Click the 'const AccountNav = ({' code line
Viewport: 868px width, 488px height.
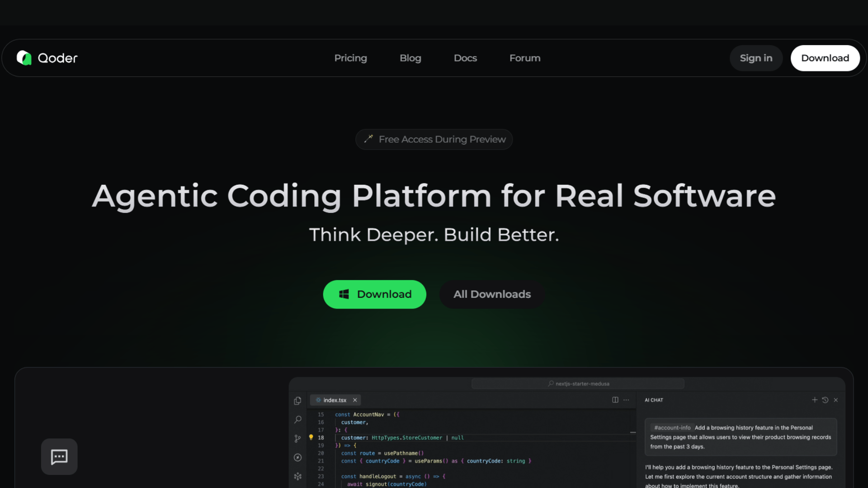pos(367,414)
